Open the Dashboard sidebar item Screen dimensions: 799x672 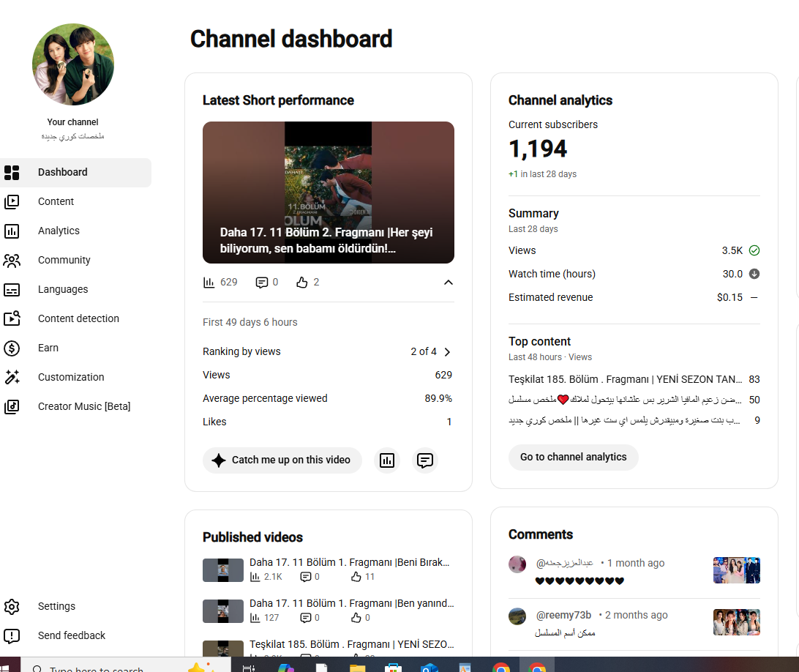(75, 172)
